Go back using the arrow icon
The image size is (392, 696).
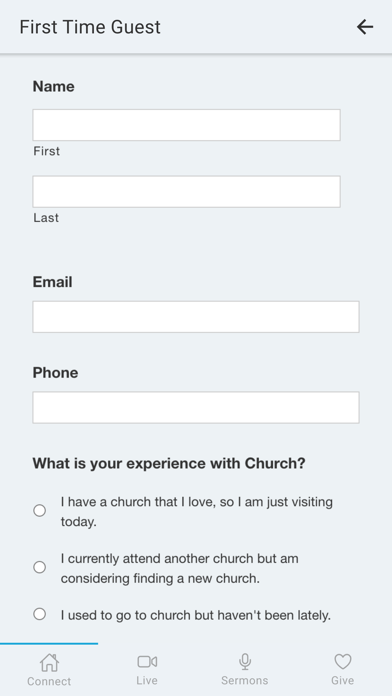tap(365, 27)
